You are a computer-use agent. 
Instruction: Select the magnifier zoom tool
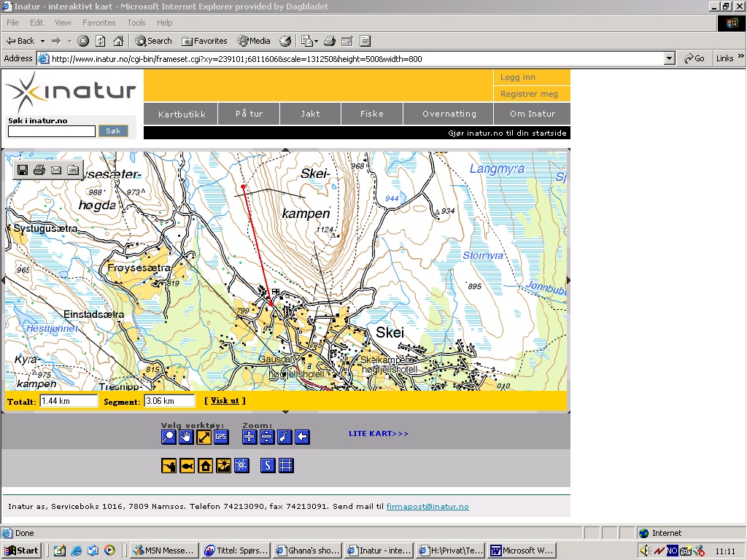pyautogui.click(x=169, y=437)
